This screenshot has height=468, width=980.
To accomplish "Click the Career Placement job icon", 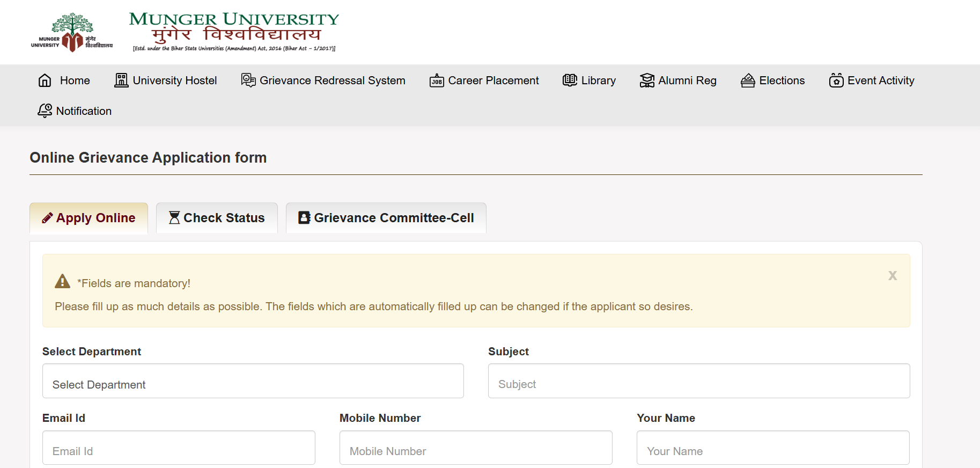I will (437, 81).
